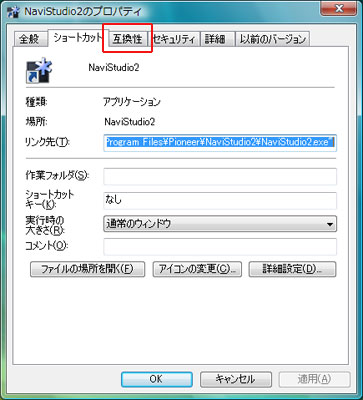Click the 適用 button
The height and width of the screenshot is (400, 363).
(x=314, y=379)
